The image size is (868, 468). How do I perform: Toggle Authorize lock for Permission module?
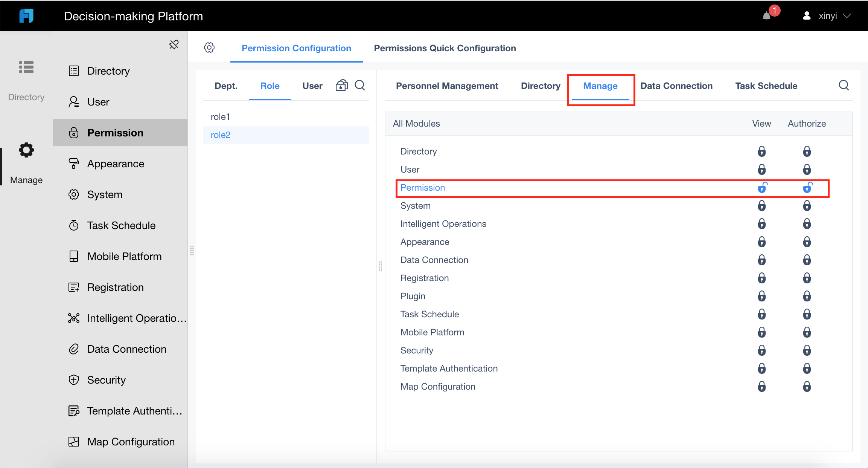[x=808, y=188]
